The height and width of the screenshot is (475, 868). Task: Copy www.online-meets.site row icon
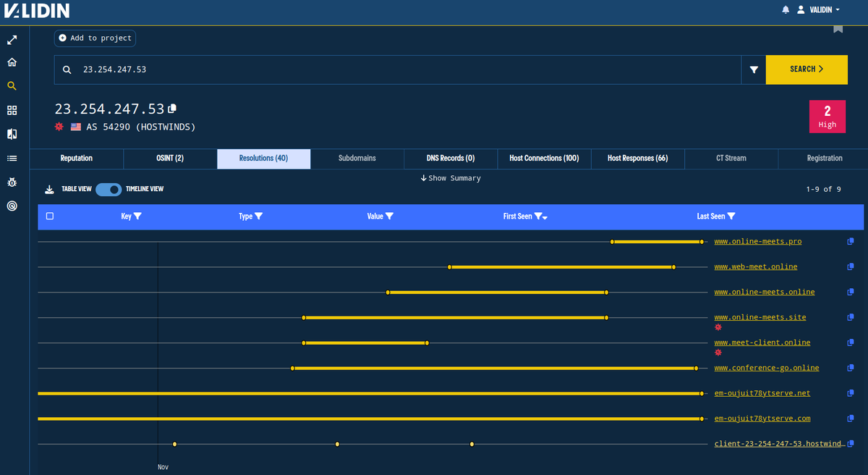click(x=851, y=317)
